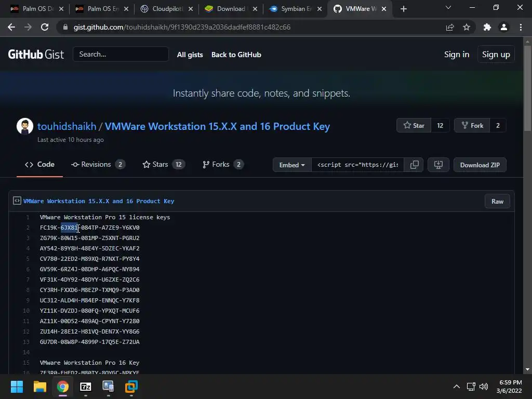Close the Cloudpilot tab

(191, 9)
